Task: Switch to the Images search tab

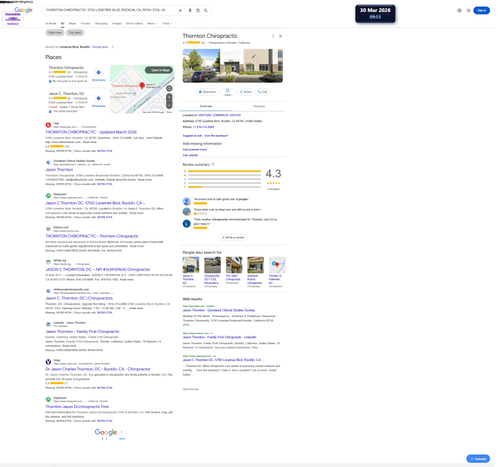Action: (x=117, y=23)
